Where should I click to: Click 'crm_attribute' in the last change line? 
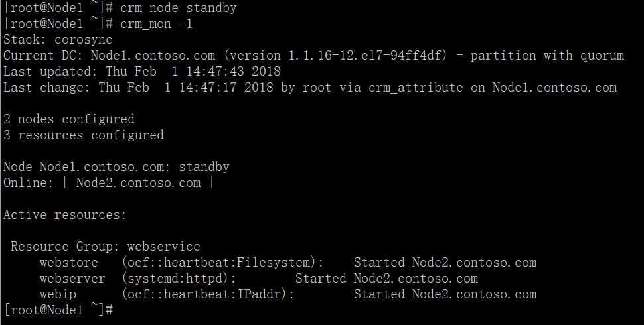[x=416, y=88]
